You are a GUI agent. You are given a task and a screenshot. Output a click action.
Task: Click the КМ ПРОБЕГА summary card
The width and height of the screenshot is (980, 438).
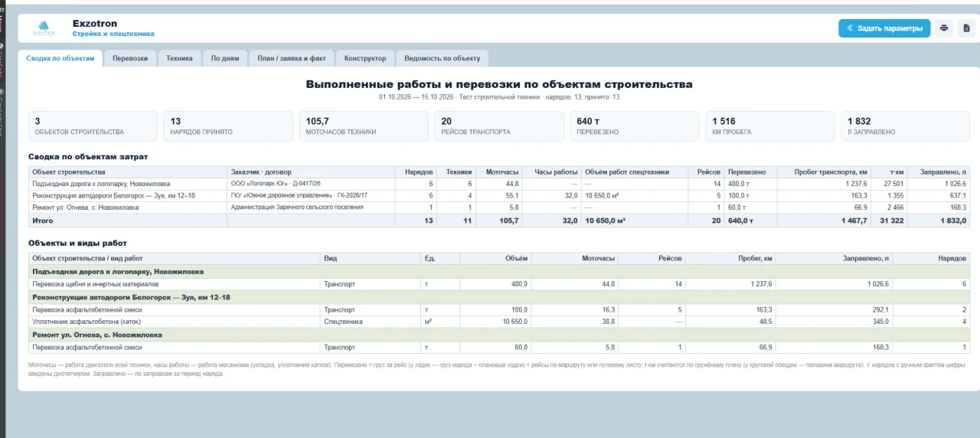(x=770, y=126)
